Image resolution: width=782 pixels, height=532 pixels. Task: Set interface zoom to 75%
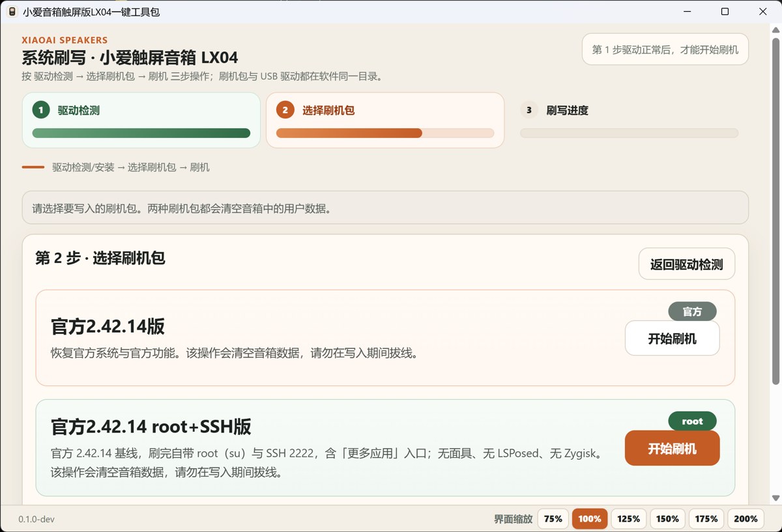coord(553,519)
